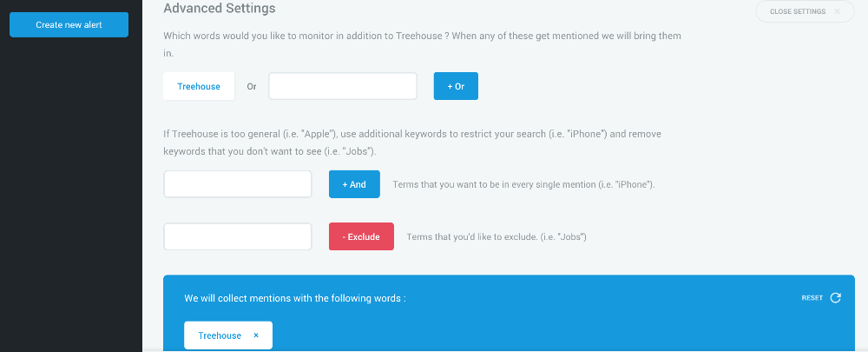
Task: Click the red - Exclude button
Action: (361, 236)
